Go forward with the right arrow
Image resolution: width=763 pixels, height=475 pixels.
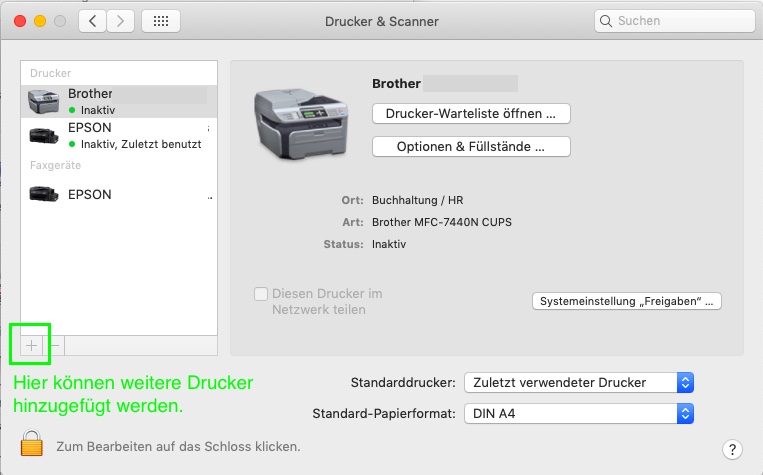121,21
